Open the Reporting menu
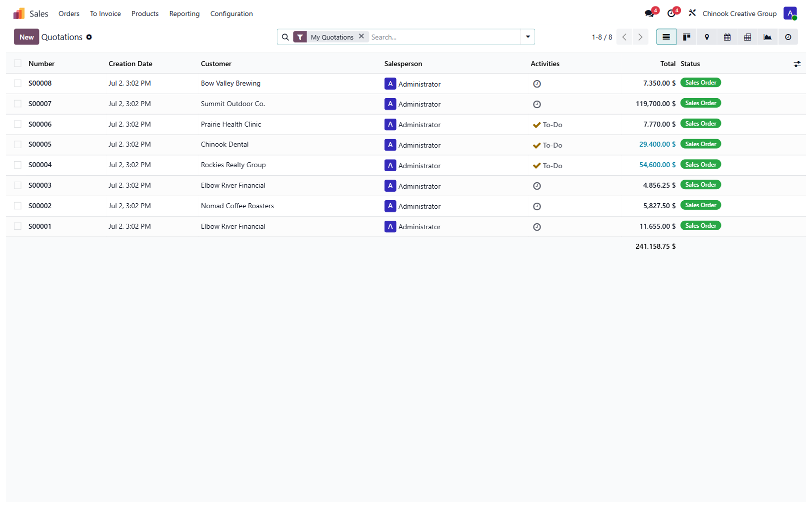812x508 pixels. point(184,14)
